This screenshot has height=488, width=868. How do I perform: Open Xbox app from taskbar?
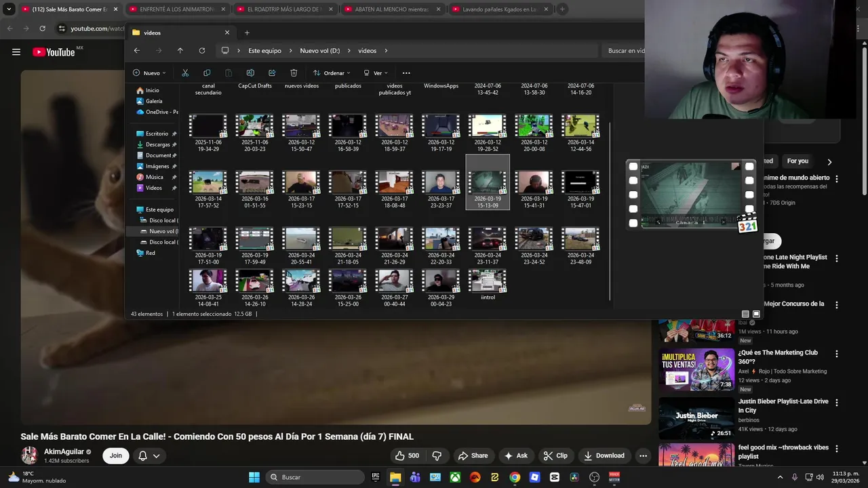click(x=455, y=477)
